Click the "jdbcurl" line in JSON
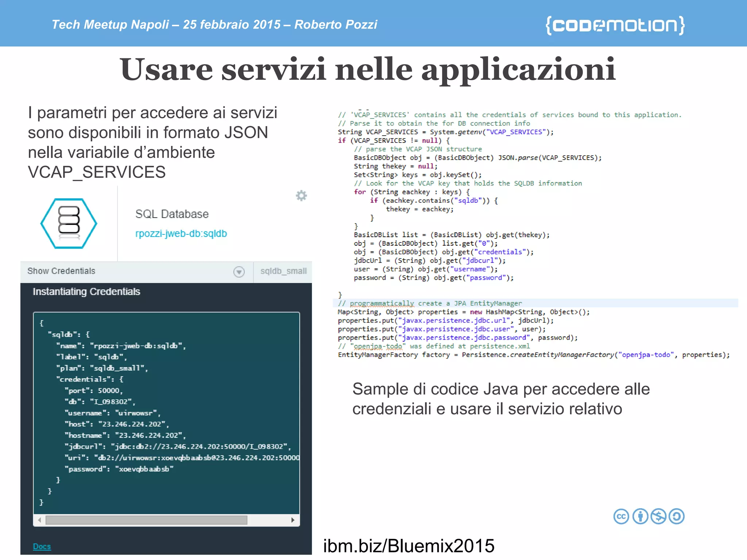 coord(178,447)
